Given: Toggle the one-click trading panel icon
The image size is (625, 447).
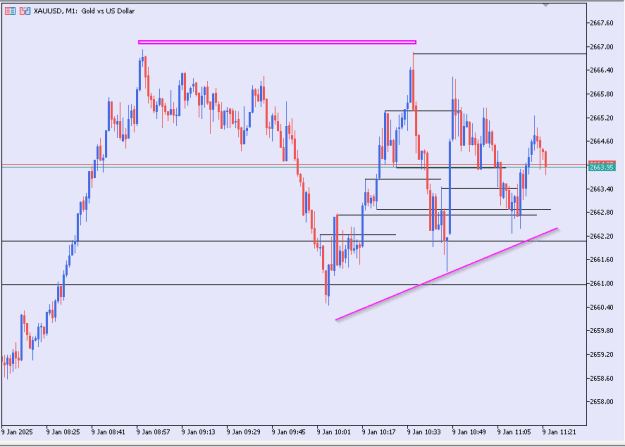Looking at the screenshot, I should (25, 11).
